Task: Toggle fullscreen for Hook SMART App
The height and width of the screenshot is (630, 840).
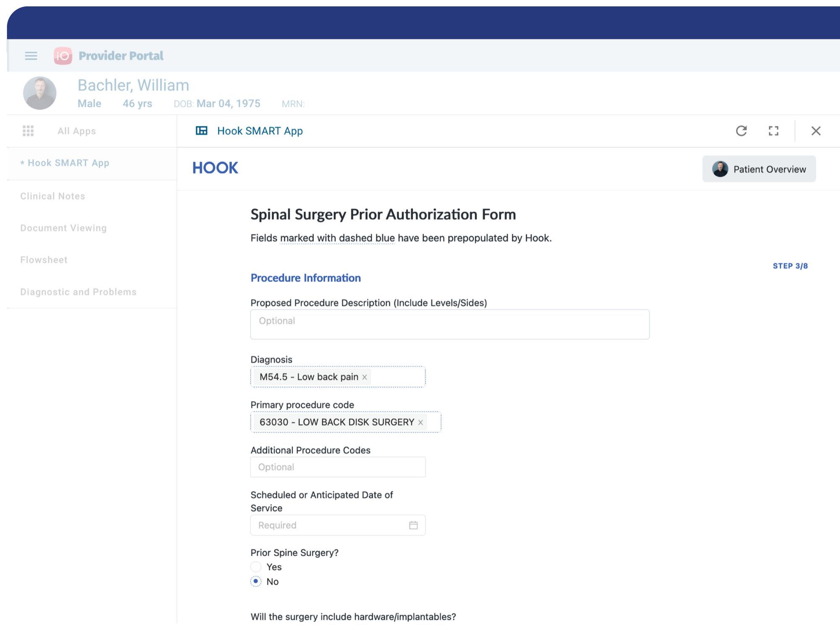Action: [774, 131]
